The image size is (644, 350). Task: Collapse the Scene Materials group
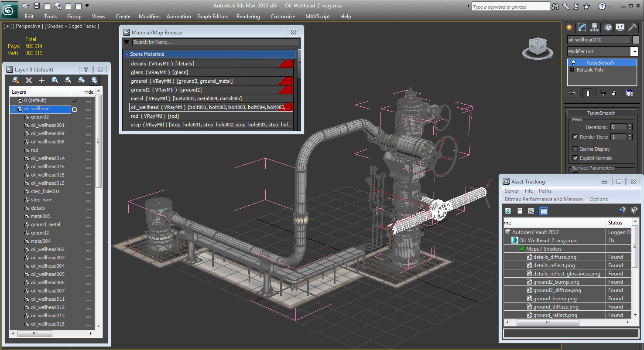pyautogui.click(x=127, y=54)
